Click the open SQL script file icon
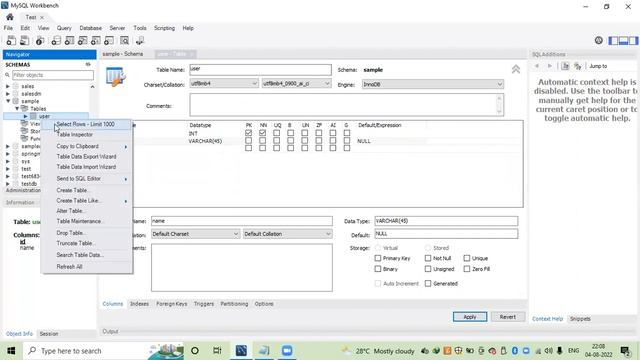This screenshot has height=360, width=640. point(24,40)
